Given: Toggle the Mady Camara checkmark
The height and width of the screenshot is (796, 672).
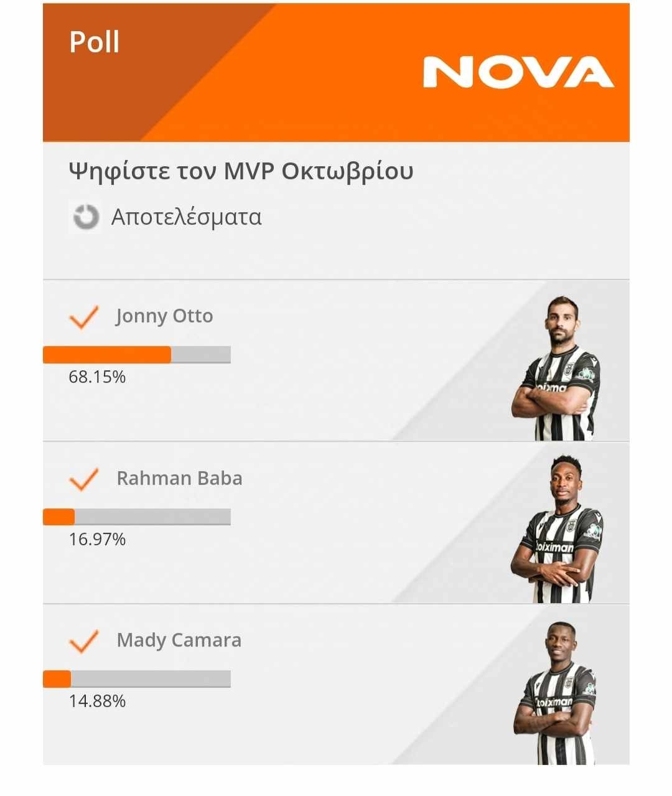Looking at the screenshot, I should pyautogui.click(x=83, y=641).
